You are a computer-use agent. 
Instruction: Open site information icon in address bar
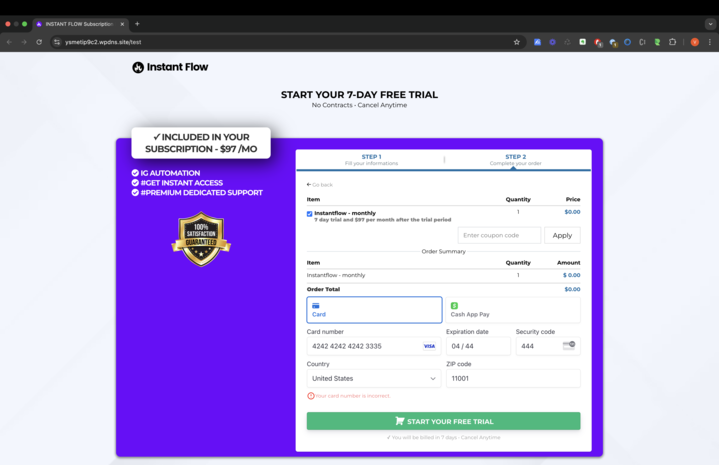(x=57, y=42)
